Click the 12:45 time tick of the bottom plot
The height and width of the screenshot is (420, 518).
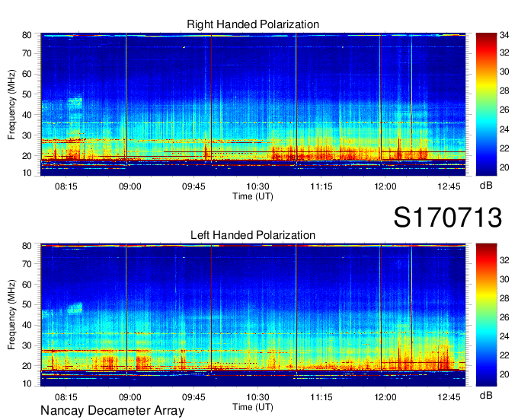point(449,397)
